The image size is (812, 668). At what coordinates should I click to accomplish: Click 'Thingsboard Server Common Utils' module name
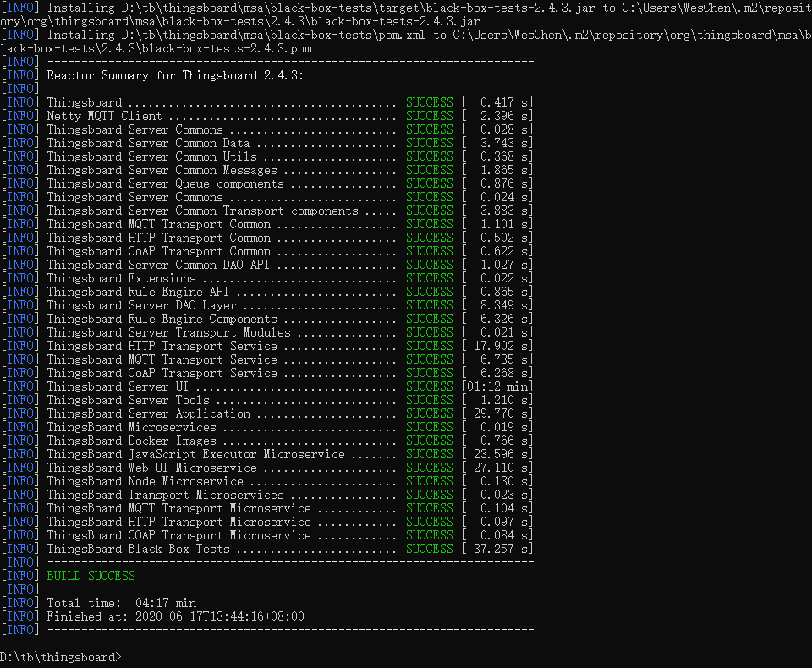(151, 156)
